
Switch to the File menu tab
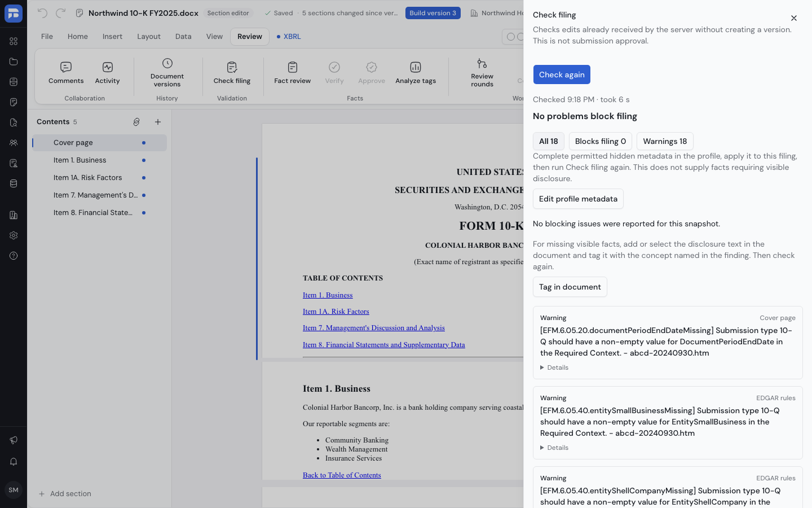coord(47,37)
